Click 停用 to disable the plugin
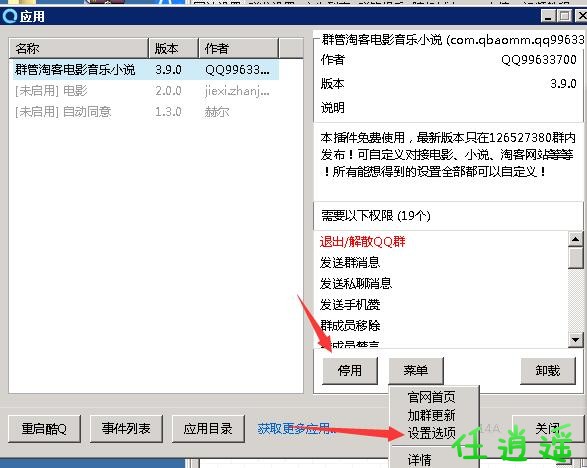The image size is (587, 468). (350, 370)
